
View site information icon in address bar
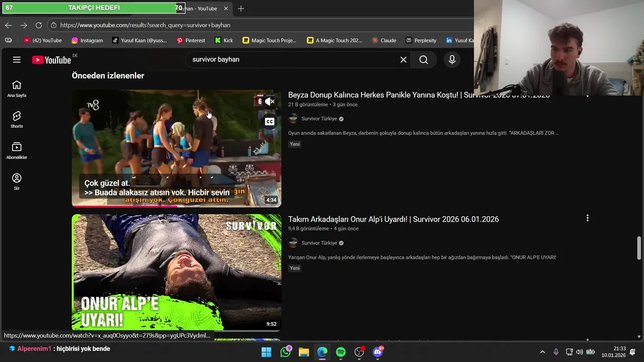[x=54, y=25]
